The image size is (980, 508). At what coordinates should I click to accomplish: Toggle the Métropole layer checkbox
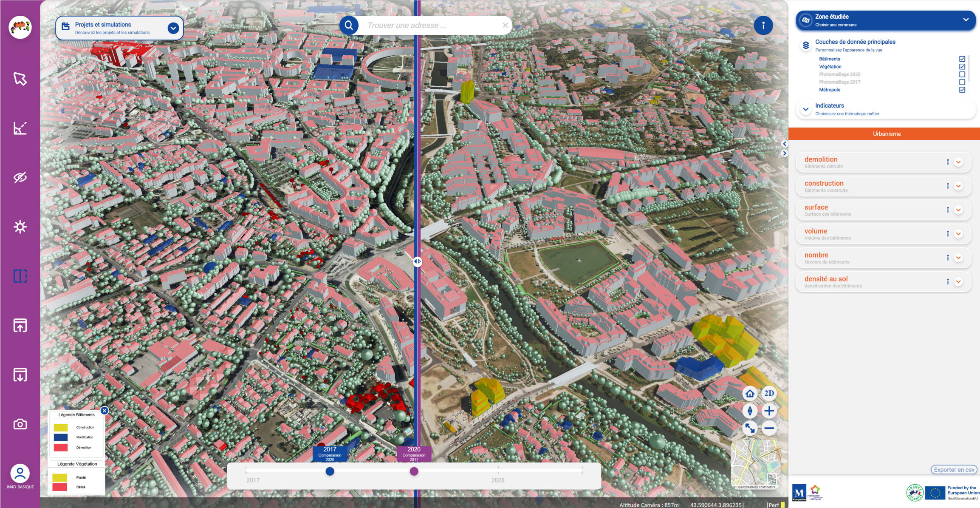(962, 90)
